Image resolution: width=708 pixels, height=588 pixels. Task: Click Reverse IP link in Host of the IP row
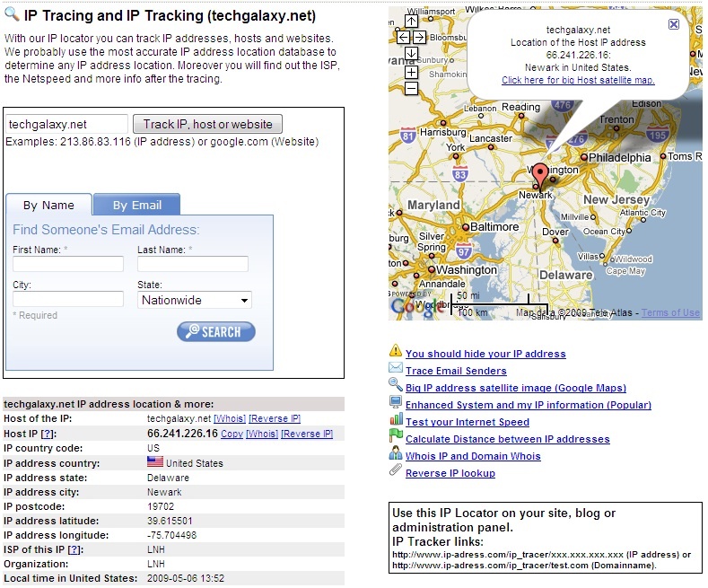click(275, 419)
